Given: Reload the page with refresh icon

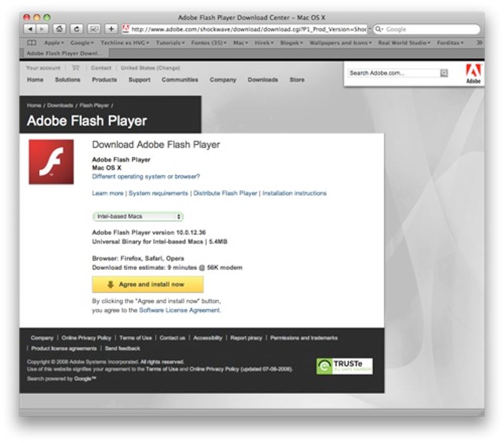Looking at the screenshot, I should coord(77,29).
